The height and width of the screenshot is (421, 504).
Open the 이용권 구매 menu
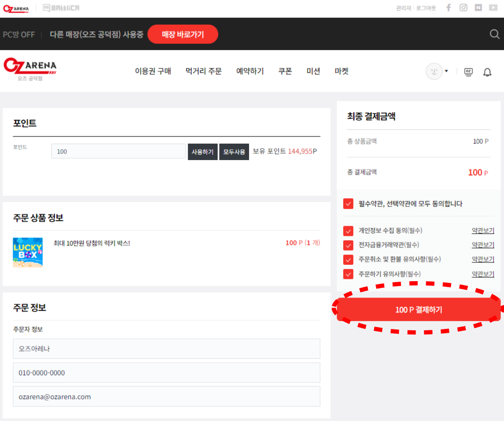(153, 71)
